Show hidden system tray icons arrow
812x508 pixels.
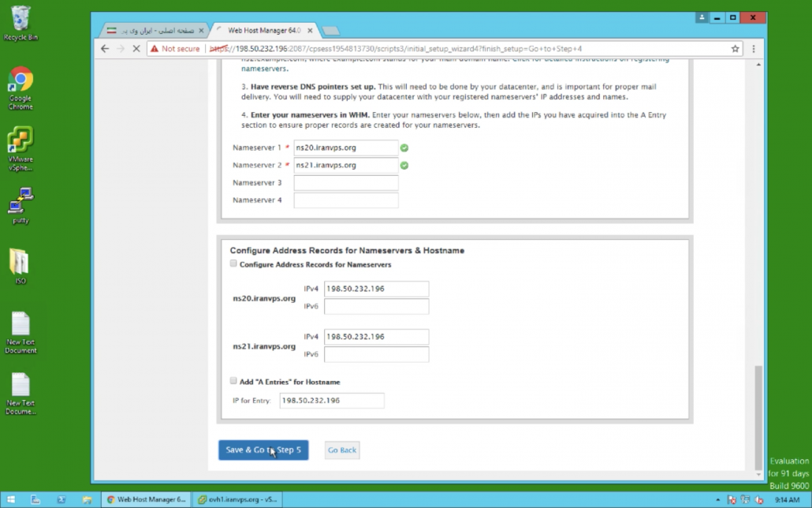tap(717, 499)
